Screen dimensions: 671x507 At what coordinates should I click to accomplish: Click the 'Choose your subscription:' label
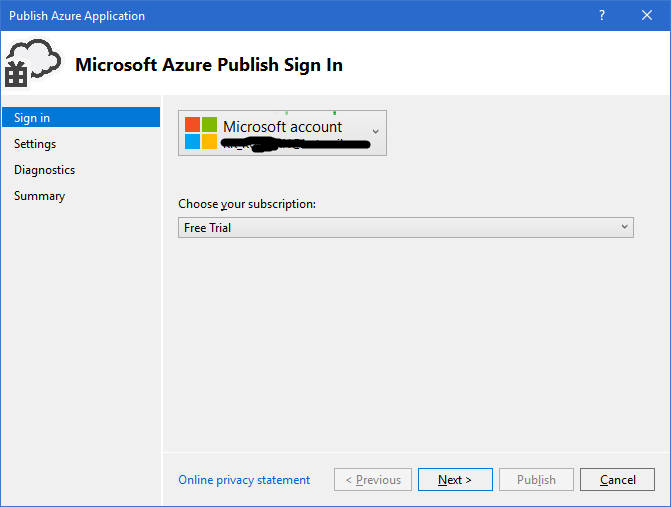[247, 204]
